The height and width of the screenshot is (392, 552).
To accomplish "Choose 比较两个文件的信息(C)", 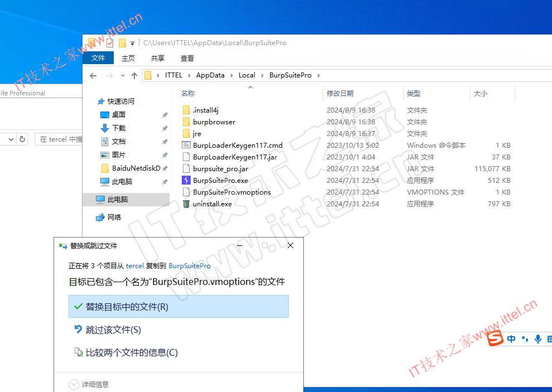I will pyautogui.click(x=178, y=352).
